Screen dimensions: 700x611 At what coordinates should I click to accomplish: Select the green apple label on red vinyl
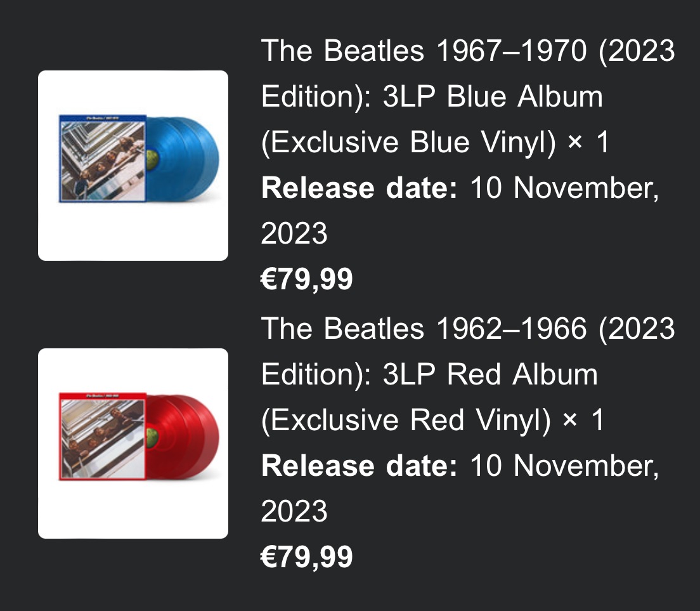(x=152, y=437)
